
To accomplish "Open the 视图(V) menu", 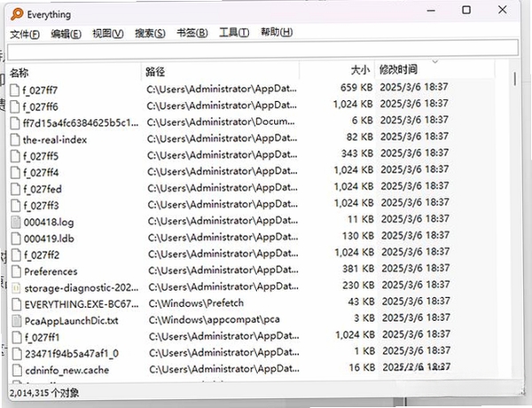I will coord(108,34).
